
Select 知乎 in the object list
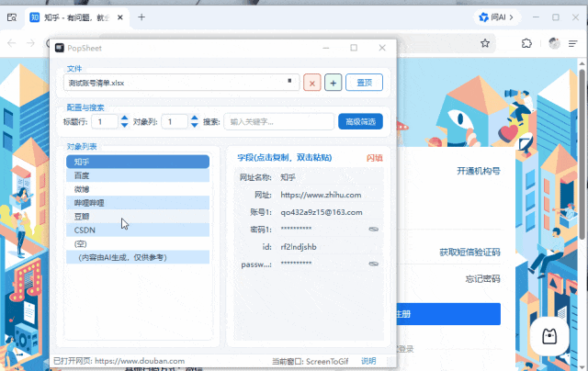click(138, 162)
